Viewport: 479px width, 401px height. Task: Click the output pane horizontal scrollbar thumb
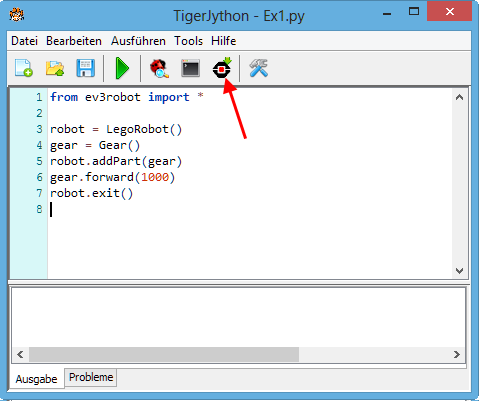(x=164, y=354)
